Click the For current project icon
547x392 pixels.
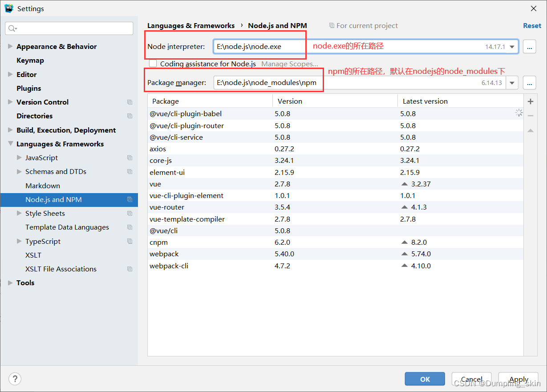tap(332, 26)
